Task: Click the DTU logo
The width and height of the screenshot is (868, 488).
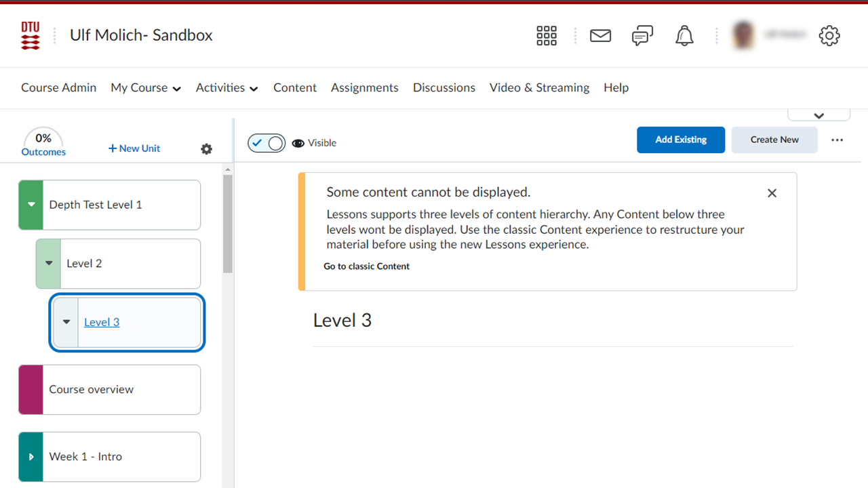Action: coord(31,35)
